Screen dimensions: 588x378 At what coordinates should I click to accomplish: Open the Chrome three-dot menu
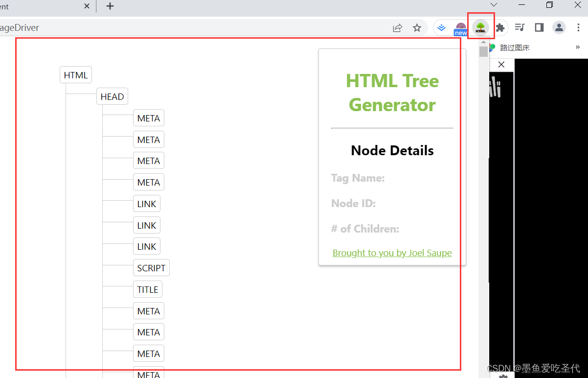(x=578, y=27)
